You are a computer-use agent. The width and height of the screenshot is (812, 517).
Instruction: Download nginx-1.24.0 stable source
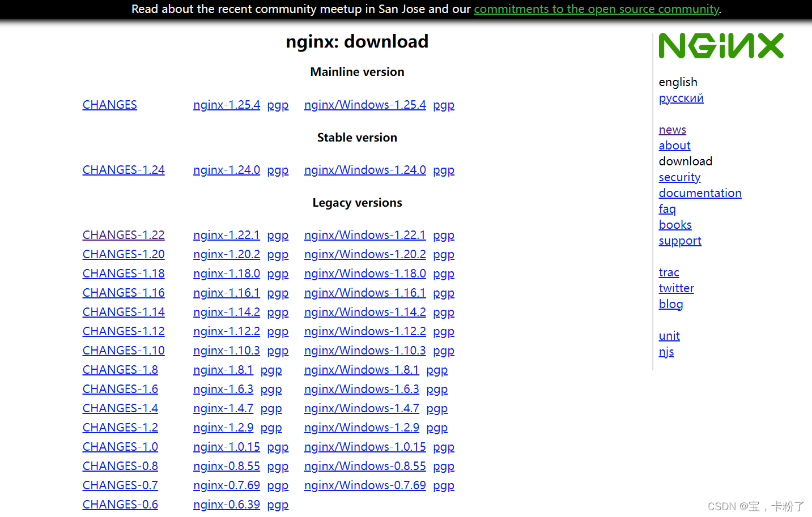pos(227,170)
